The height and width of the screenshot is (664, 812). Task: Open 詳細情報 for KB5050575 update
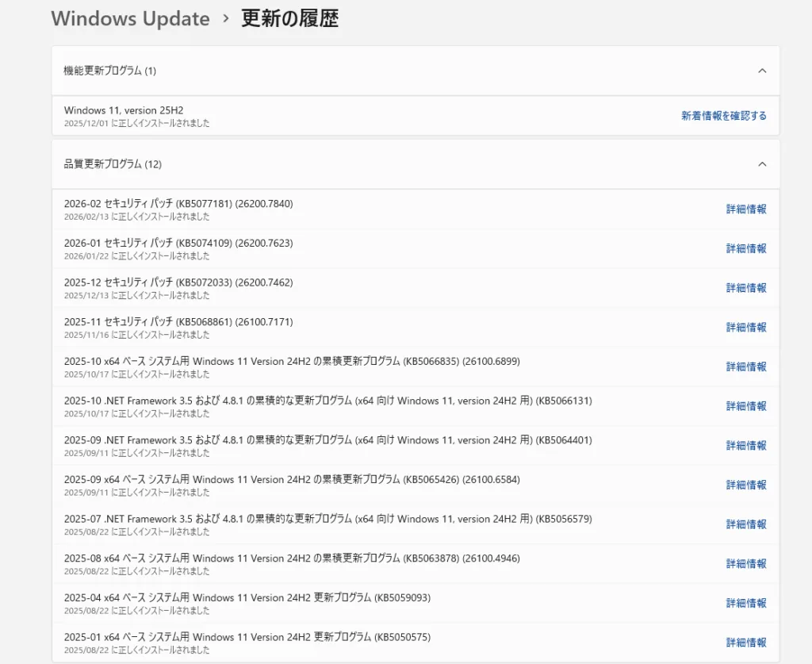[746, 643]
